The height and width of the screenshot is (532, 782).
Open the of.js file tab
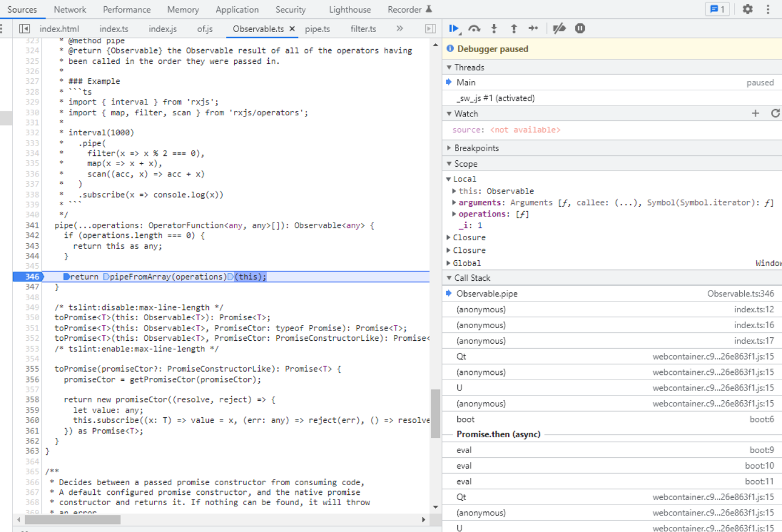point(205,29)
